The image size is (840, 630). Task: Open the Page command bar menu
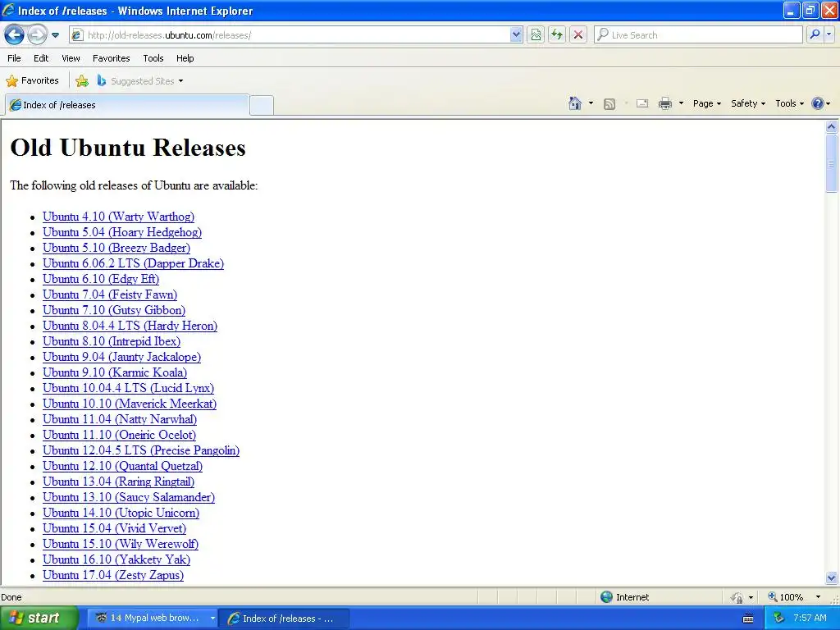coord(706,103)
